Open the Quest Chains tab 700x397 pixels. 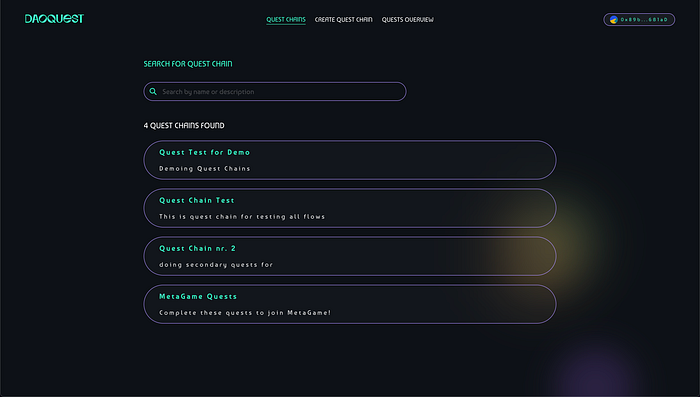286,20
